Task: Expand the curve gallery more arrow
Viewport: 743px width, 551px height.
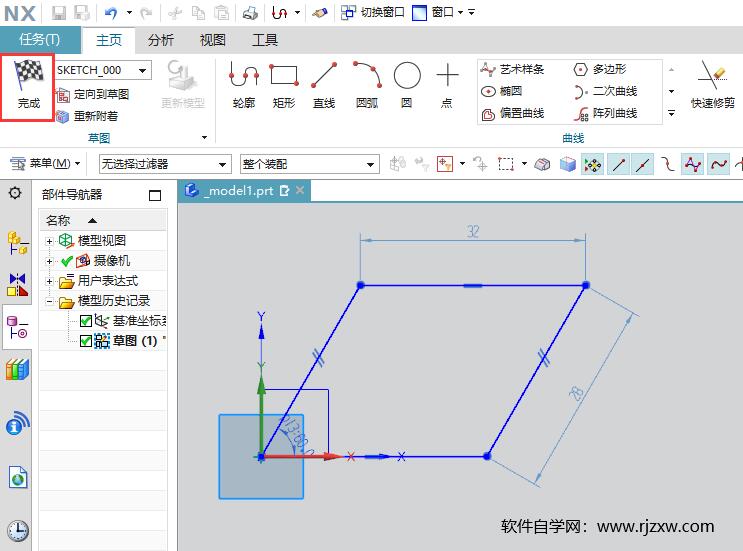Action: point(671,113)
